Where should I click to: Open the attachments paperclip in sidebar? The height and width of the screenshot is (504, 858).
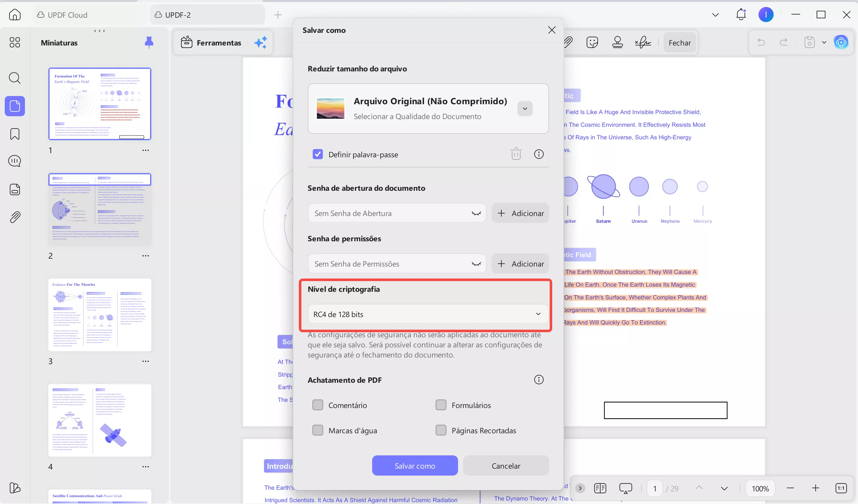pos(15,217)
